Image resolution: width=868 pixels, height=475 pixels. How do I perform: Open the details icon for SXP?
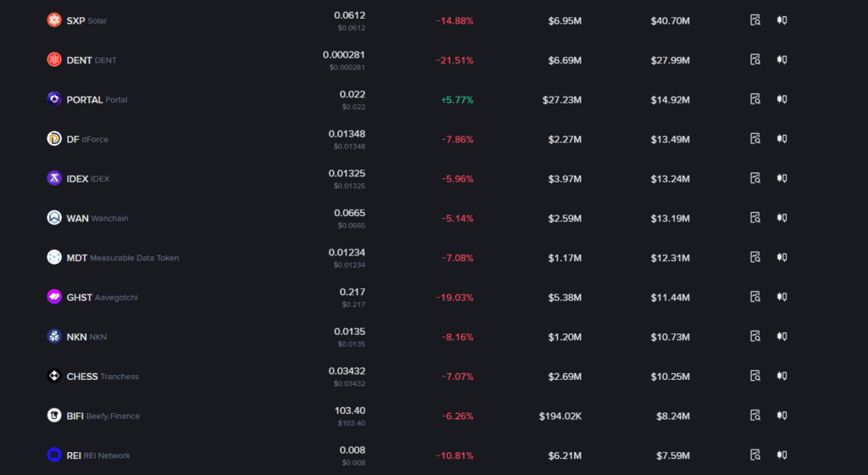[755, 20]
